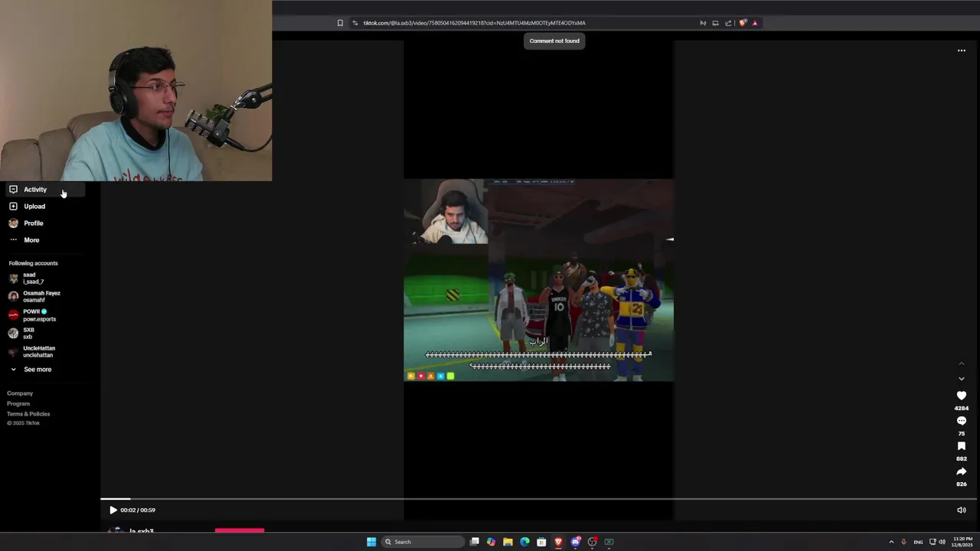Bookmark the page using the address bar bookmark icon

[x=340, y=23]
